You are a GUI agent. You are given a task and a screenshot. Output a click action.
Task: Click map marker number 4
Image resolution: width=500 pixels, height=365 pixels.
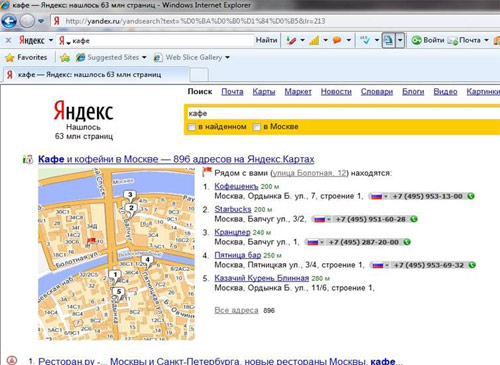[147, 260]
